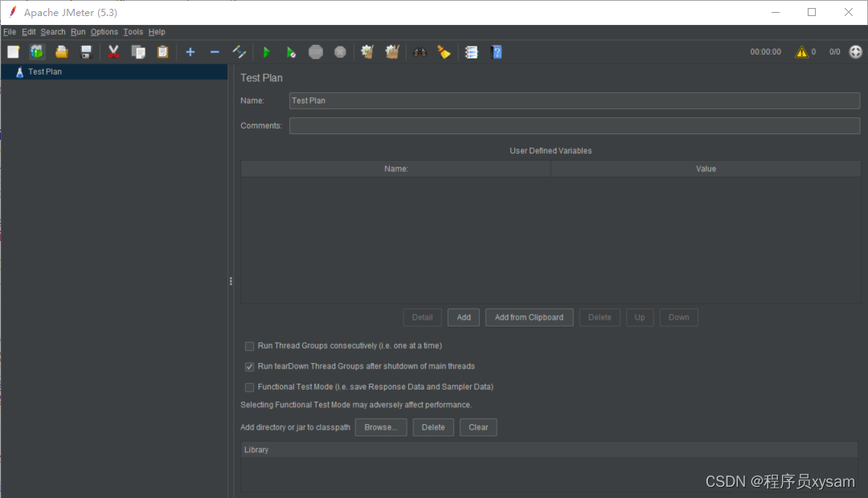
Task: Click the Stop test icon
Action: pyautogui.click(x=316, y=52)
